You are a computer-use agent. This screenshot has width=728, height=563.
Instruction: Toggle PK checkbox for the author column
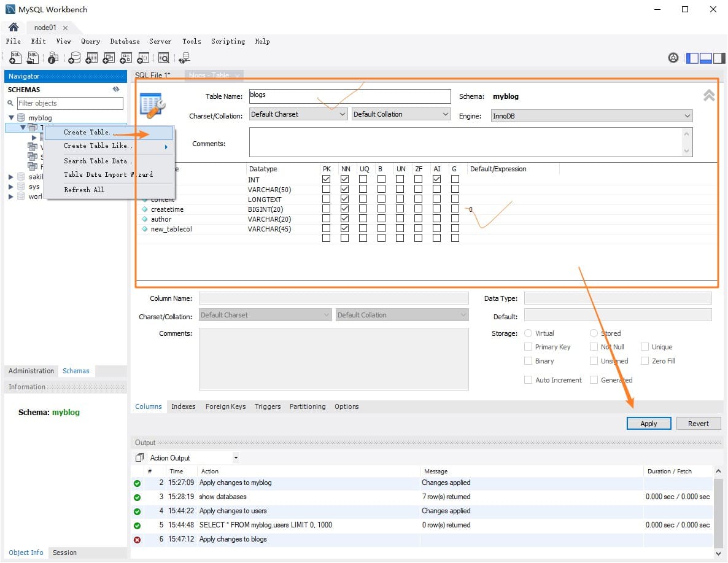[x=326, y=219]
